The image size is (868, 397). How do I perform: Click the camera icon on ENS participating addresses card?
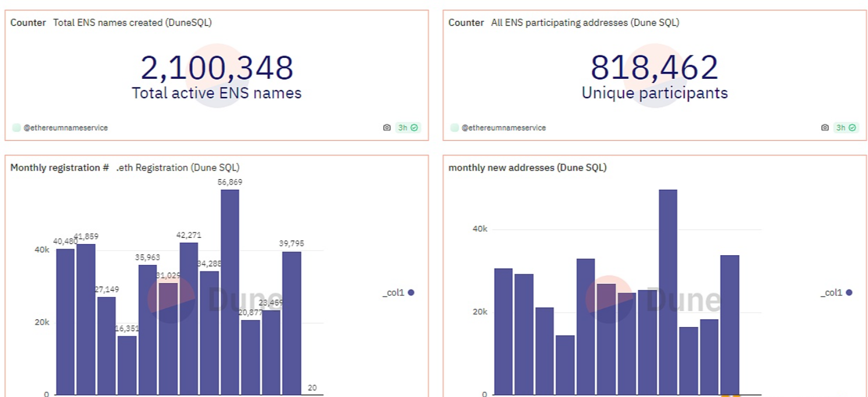(x=825, y=127)
